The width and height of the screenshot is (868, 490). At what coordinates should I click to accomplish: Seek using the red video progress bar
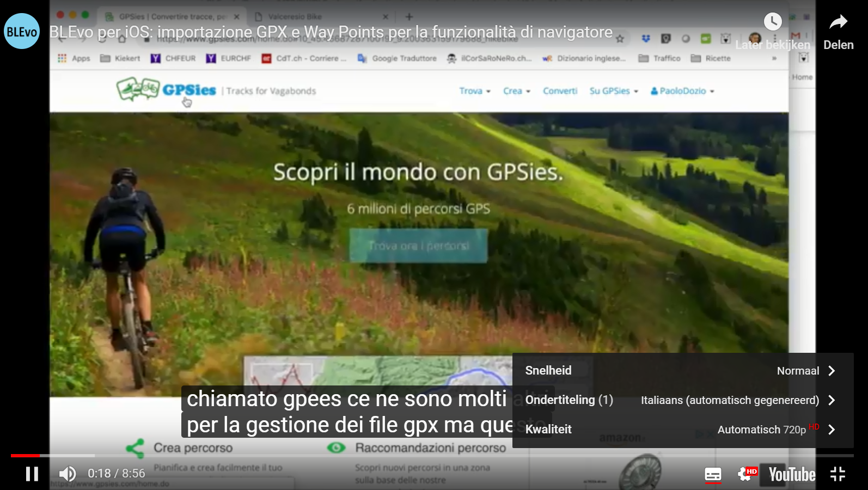pyautogui.click(x=26, y=455)
